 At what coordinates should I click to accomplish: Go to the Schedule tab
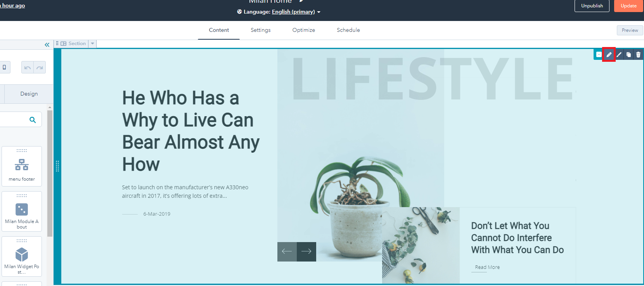348,30
